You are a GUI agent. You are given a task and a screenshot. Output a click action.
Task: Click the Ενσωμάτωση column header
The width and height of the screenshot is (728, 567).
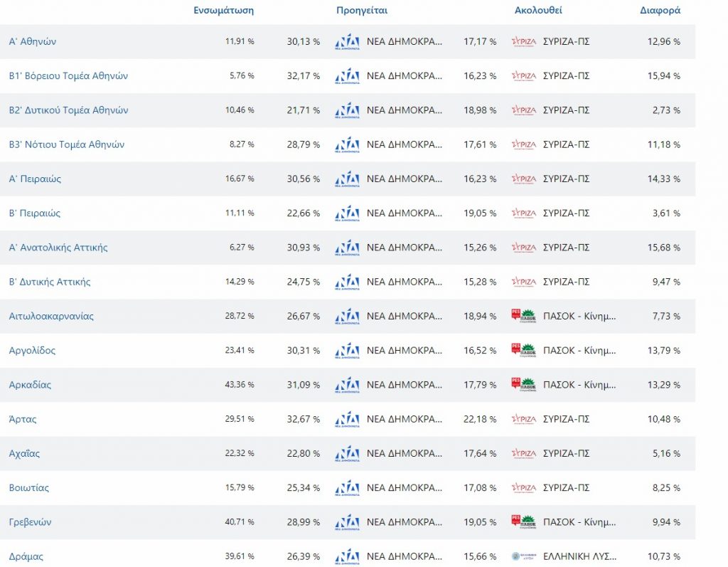(x=223, y=11)
